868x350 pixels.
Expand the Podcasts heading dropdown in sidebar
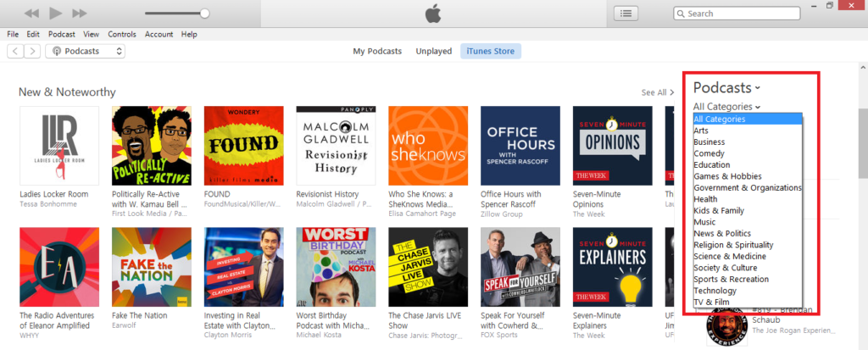[x=726, y=87]
